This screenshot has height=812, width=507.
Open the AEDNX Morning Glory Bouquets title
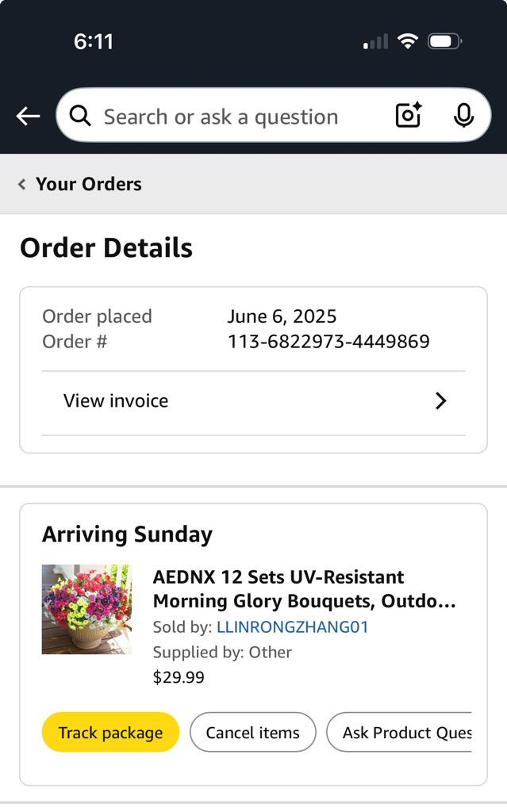click(304, 588)
